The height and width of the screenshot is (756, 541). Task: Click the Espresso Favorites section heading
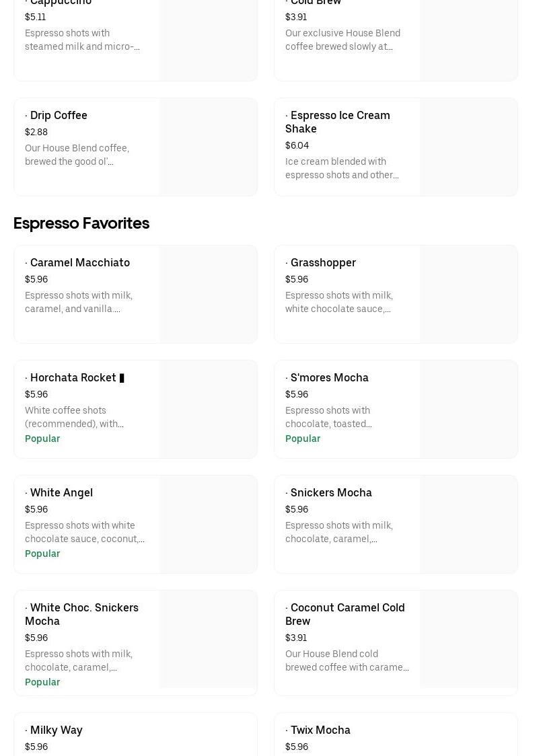[x=81, y=223]
